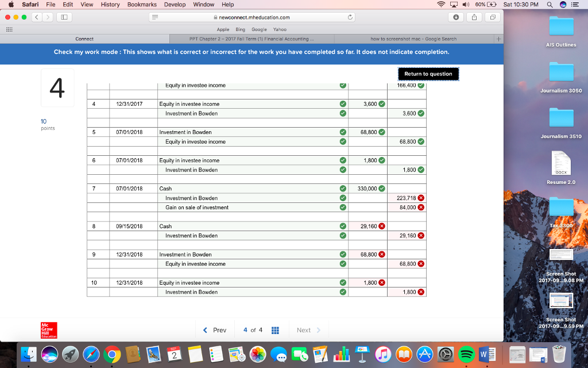The image size is (588, 368).
Task: Open iTunes music icon in dock
Action: click(383, 354)
